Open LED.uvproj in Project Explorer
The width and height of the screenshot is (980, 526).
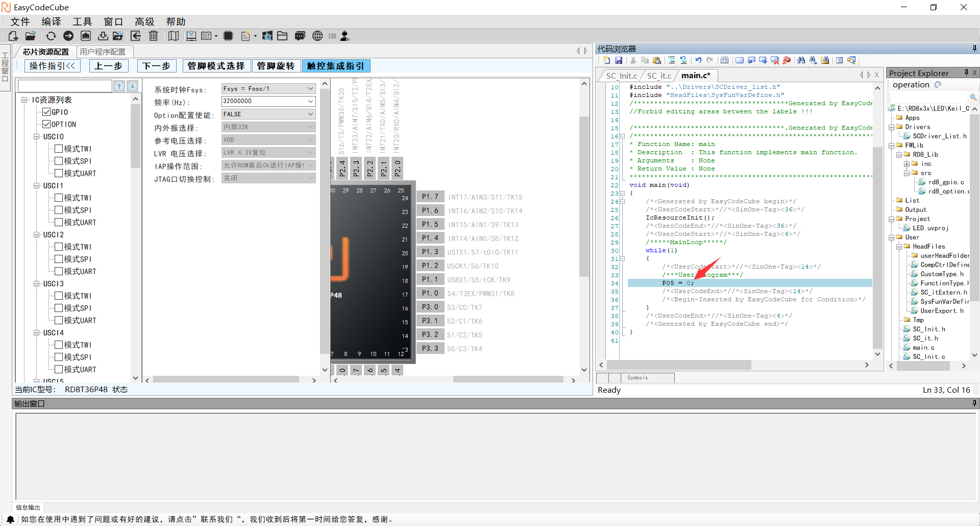click(930, 228)
